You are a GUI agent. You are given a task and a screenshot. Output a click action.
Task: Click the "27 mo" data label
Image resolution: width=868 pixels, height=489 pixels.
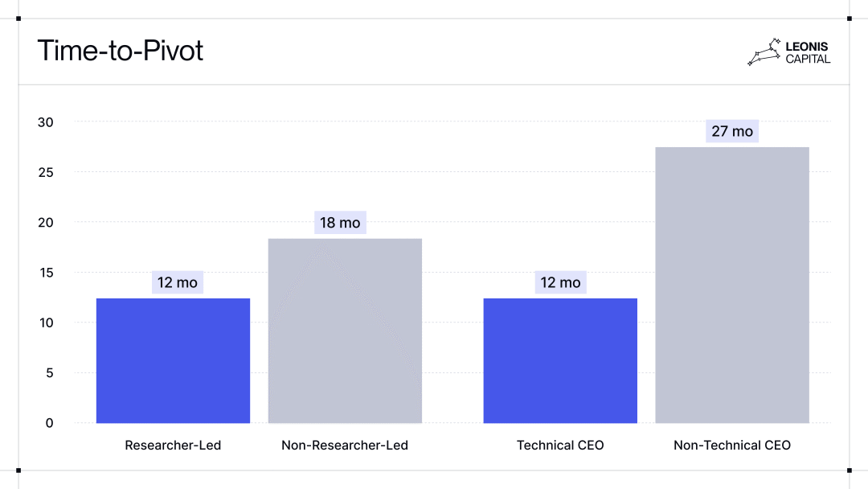[x=732, y=131]
